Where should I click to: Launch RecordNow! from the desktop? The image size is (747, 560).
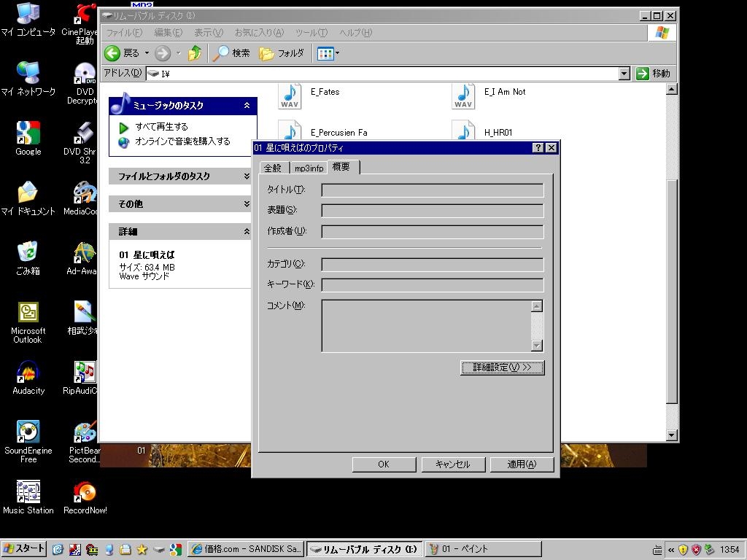coord(85,497)
